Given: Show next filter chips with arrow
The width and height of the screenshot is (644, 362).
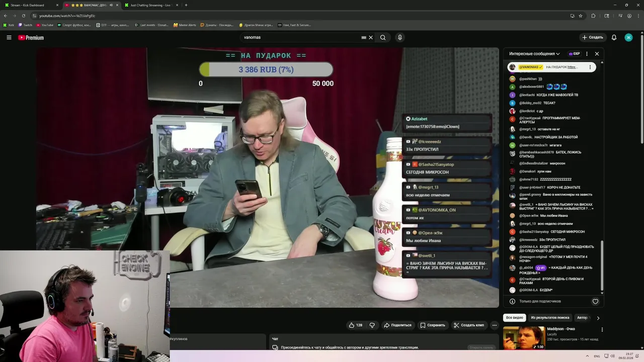Looking at the screenshot, I should pos(598,318).
